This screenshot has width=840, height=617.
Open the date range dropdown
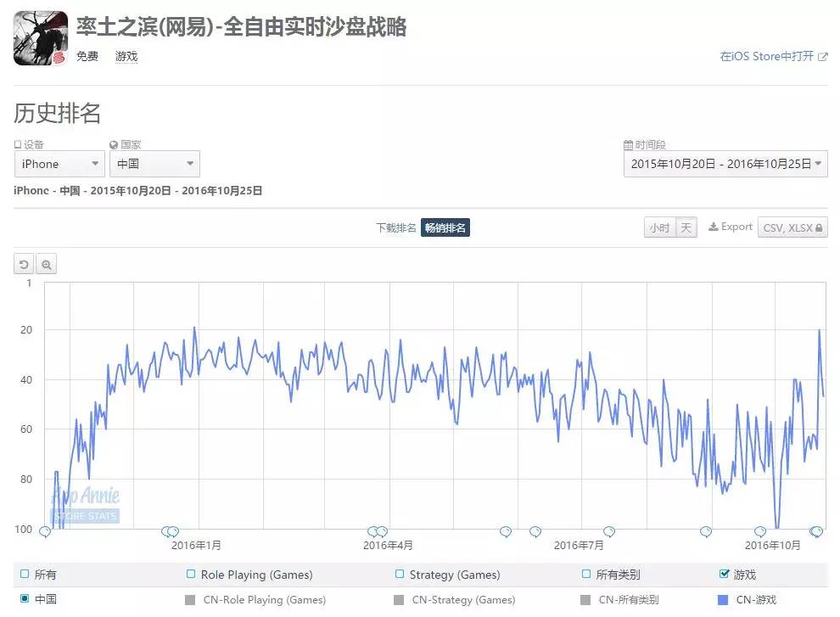point(725,164)
